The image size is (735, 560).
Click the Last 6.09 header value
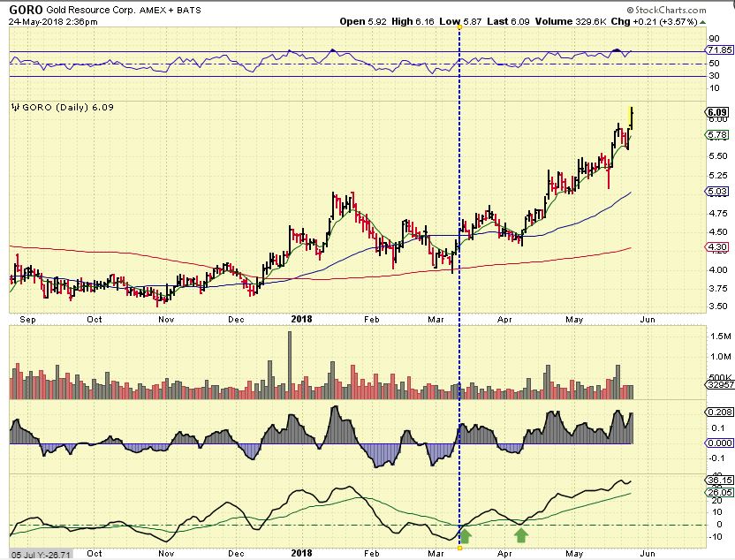point(508,21)
